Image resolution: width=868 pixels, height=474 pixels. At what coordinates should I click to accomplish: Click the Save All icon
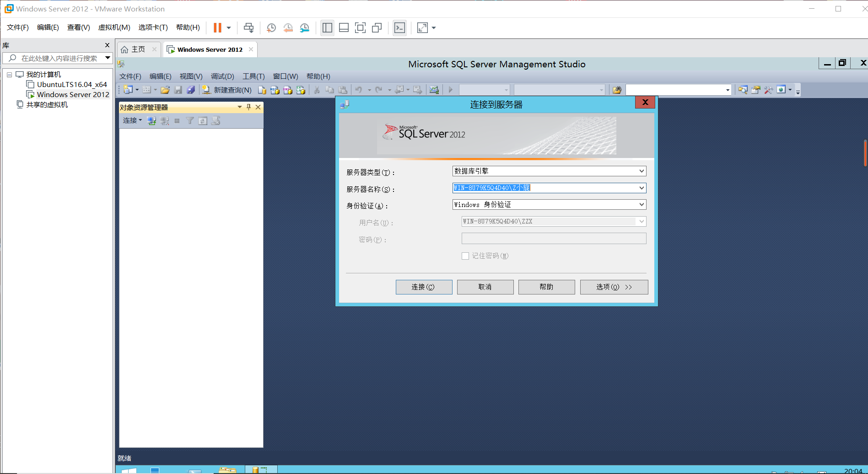[x=191, y=89]
